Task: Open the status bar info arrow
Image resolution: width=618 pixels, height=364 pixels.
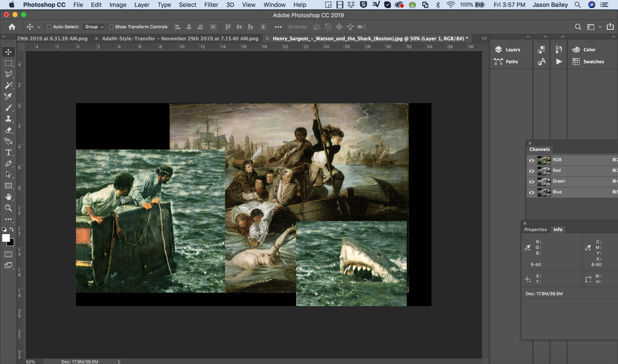Action: click(119, 362)
